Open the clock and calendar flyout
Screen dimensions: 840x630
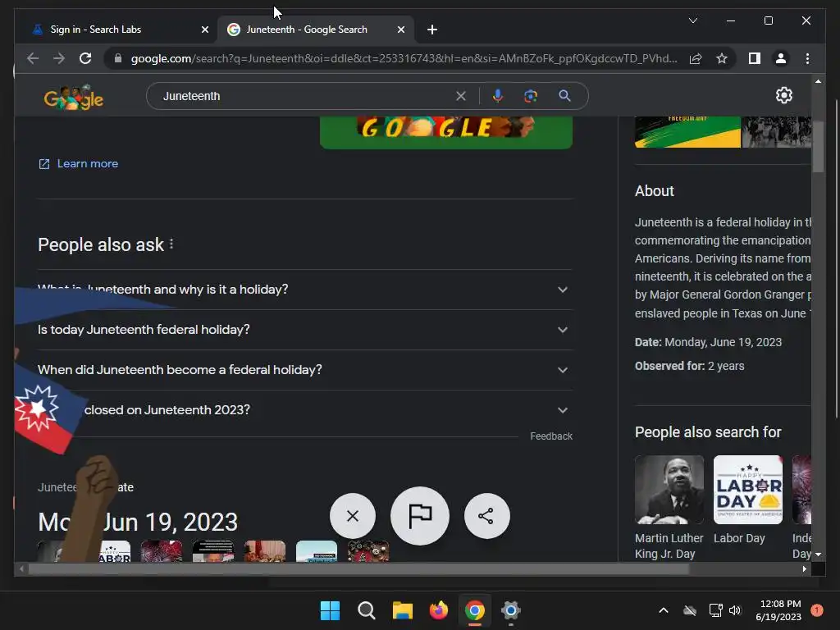tap(778, 610)
